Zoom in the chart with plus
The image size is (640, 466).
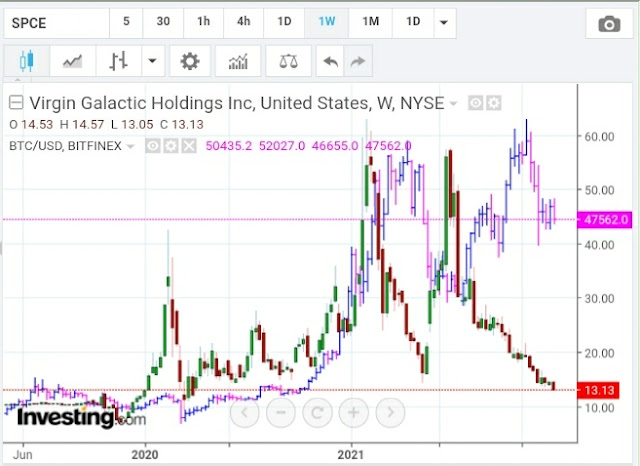click(353, 413)
